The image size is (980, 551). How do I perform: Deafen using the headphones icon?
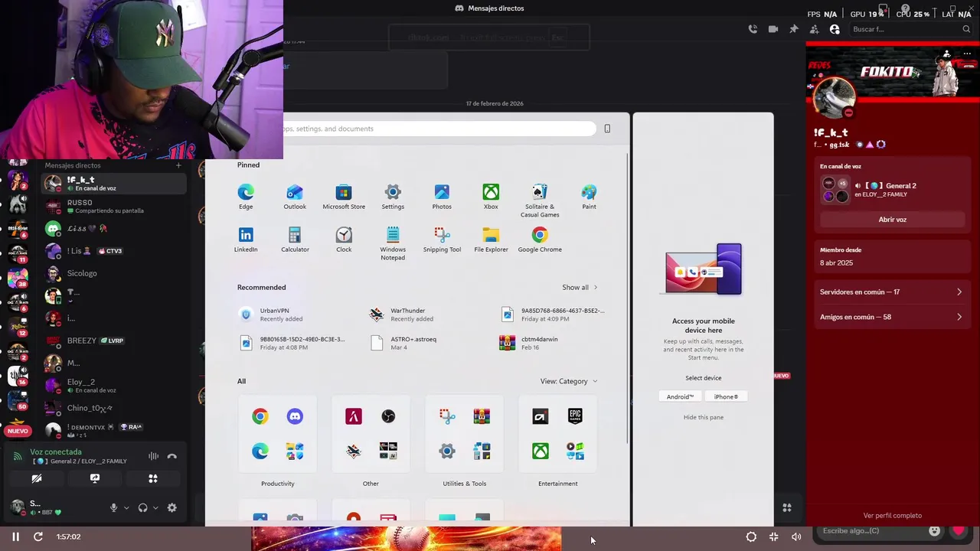(142, 507)
